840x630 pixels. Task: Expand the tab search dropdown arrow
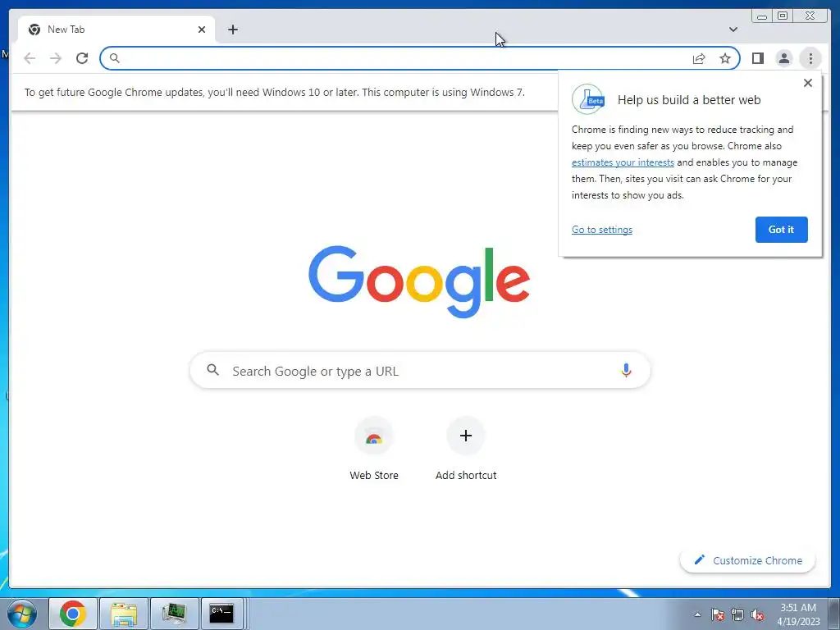733,30
